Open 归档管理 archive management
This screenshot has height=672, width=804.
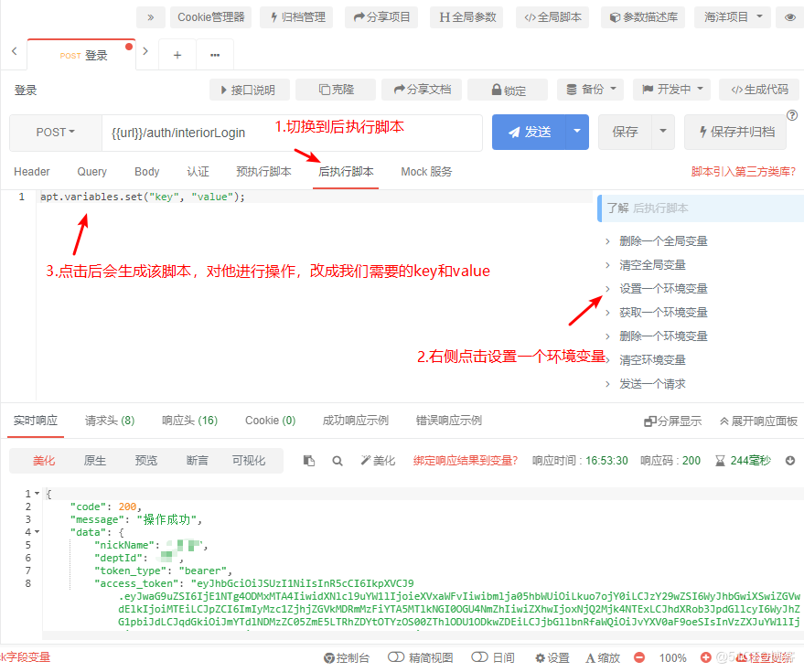[297, 17]
